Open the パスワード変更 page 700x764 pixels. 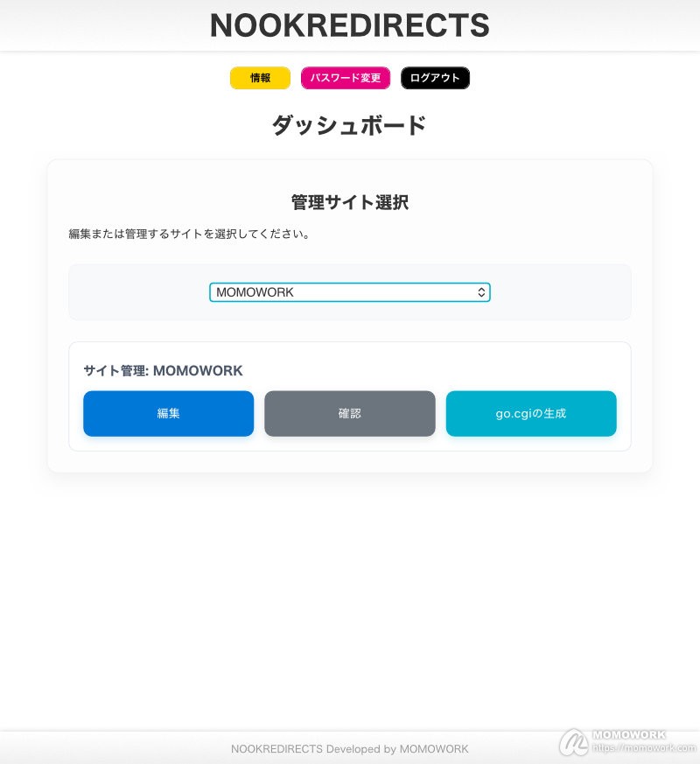(x=346, y=78)
